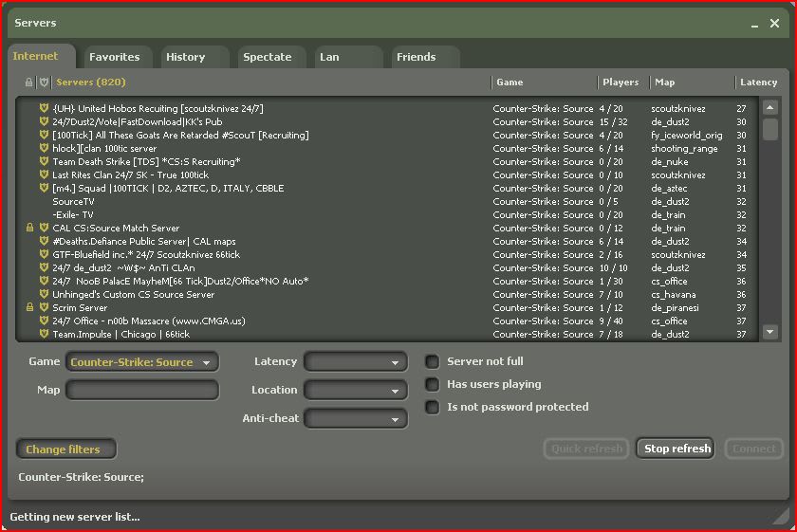Click shield icon of #Deaths.Defiance Public Server
The height and width of the screenshot is (532, 797).
click(x=45, y=241)
